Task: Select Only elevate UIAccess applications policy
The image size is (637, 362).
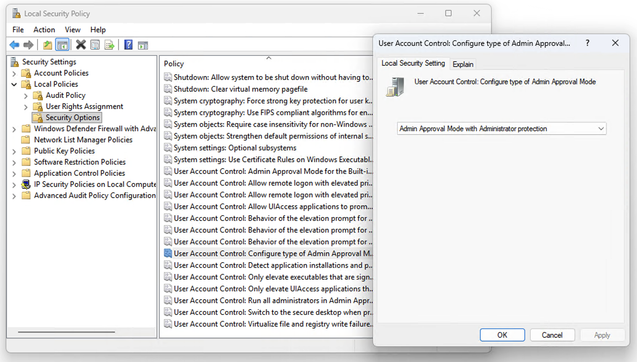Action: click(x=268, y=288)
